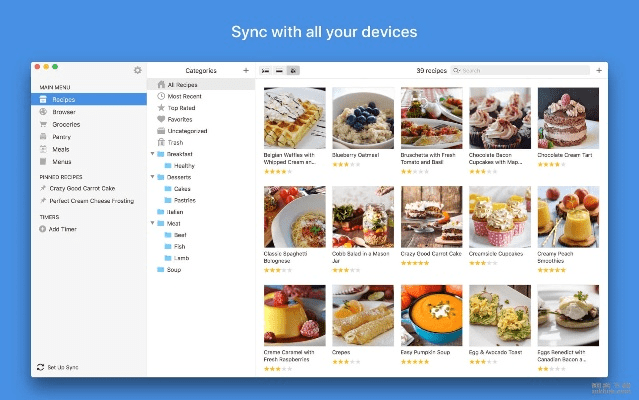Switch to list view mode
The image size is (639, 400).
point(265,71)
